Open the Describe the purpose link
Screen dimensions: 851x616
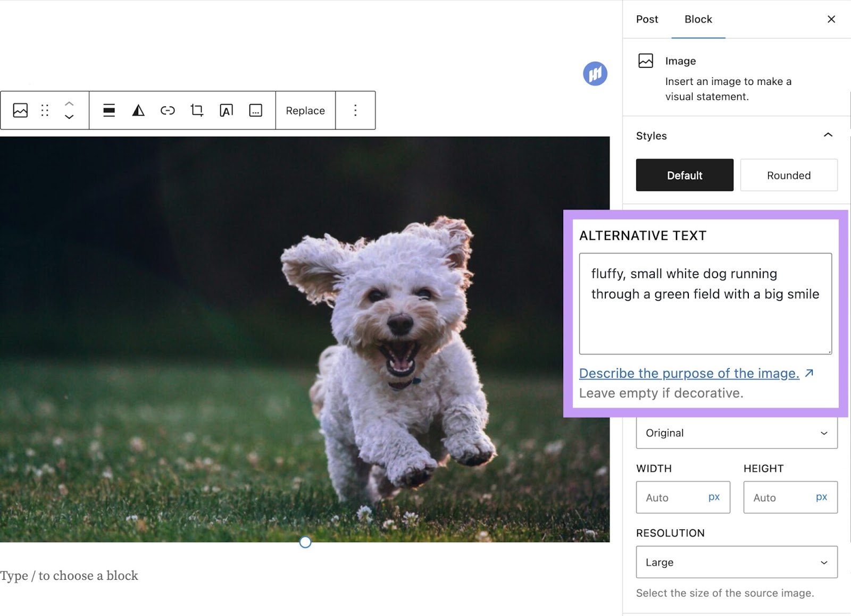pos(689,373)
